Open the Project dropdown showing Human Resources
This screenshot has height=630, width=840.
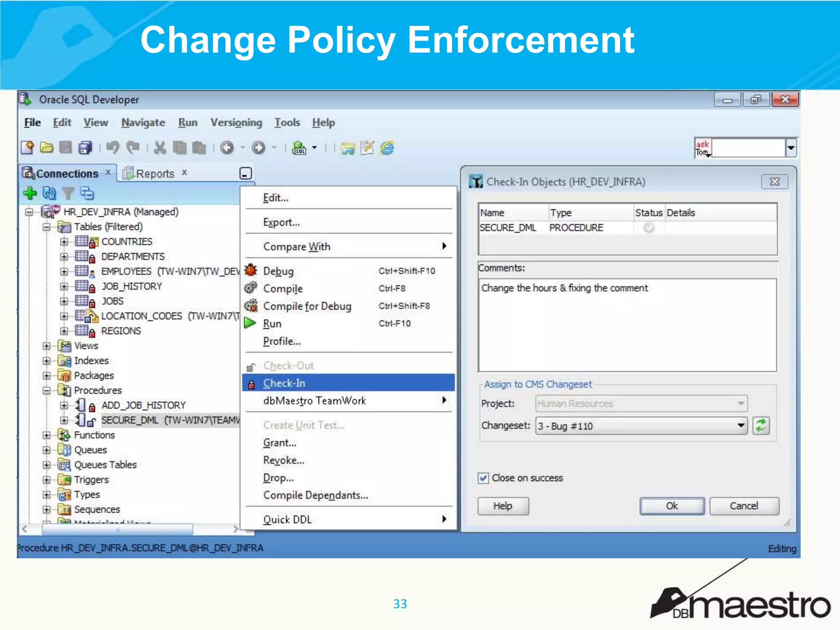[x=641, y=404]
